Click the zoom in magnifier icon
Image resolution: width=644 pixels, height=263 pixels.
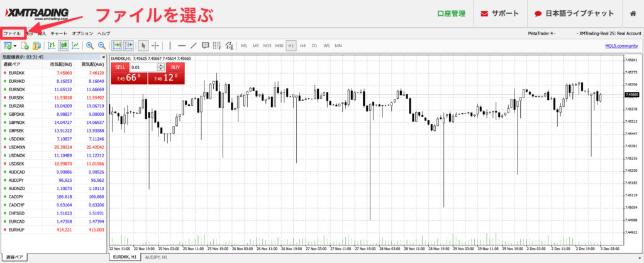point(90,45)
